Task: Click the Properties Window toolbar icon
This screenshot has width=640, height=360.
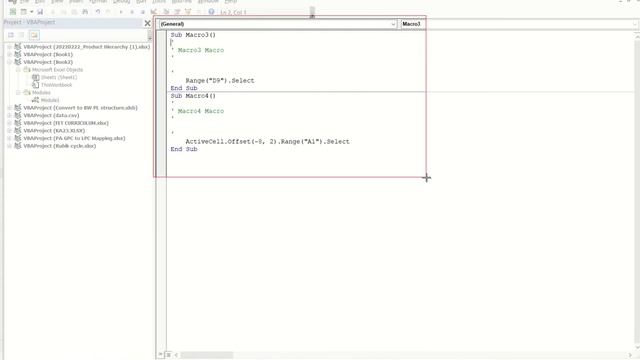Action: (x=177, y=12)
